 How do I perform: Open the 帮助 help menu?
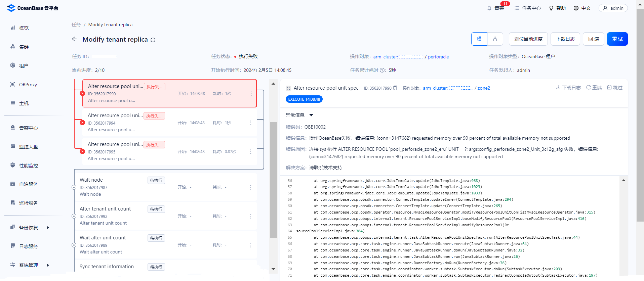557,8
